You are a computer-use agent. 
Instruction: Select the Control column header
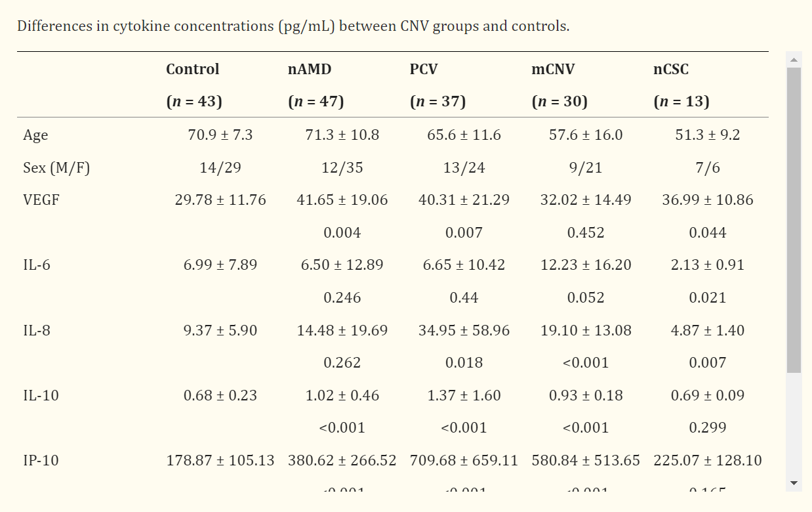pos(193,69)
